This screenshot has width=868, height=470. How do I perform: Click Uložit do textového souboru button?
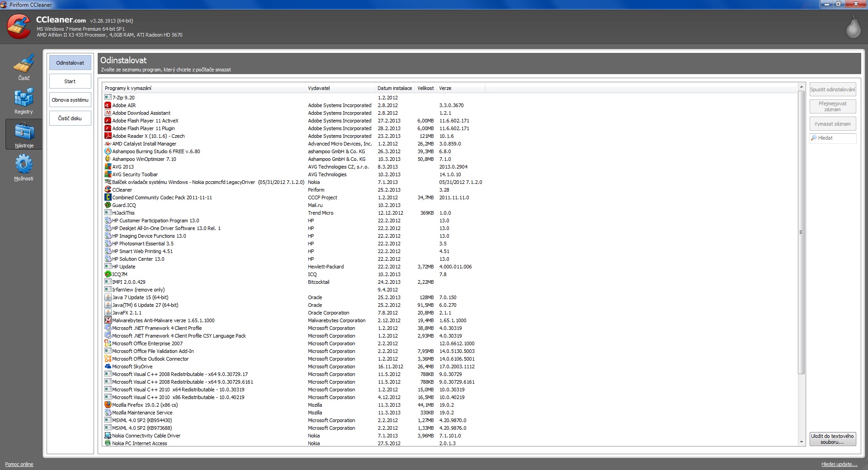[x=833, y=439]
